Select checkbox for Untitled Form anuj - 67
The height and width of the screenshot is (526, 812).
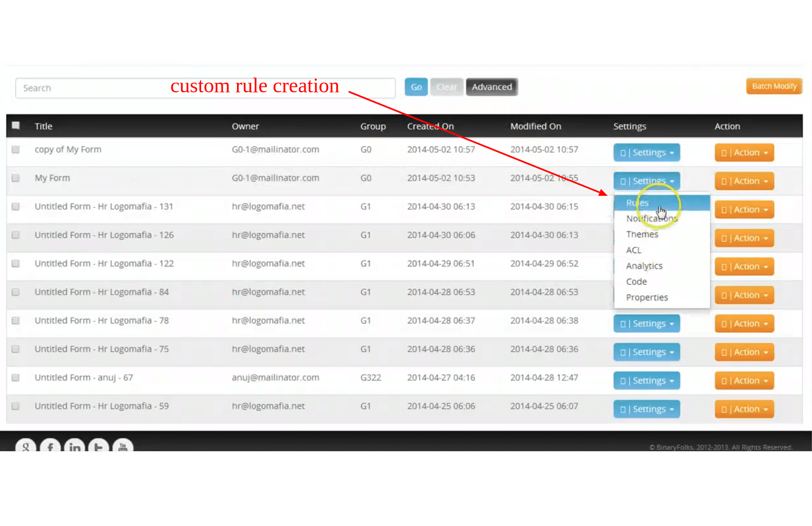(16, 377)
